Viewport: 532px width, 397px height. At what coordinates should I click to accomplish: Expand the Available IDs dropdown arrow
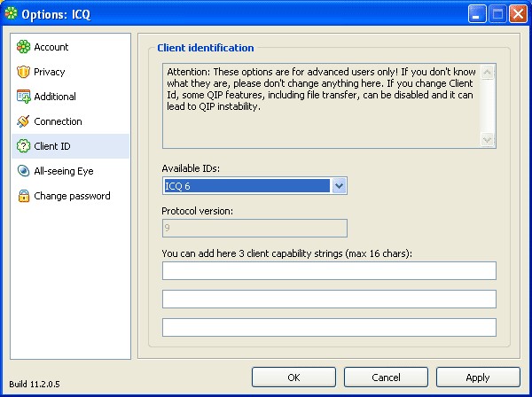339,186
